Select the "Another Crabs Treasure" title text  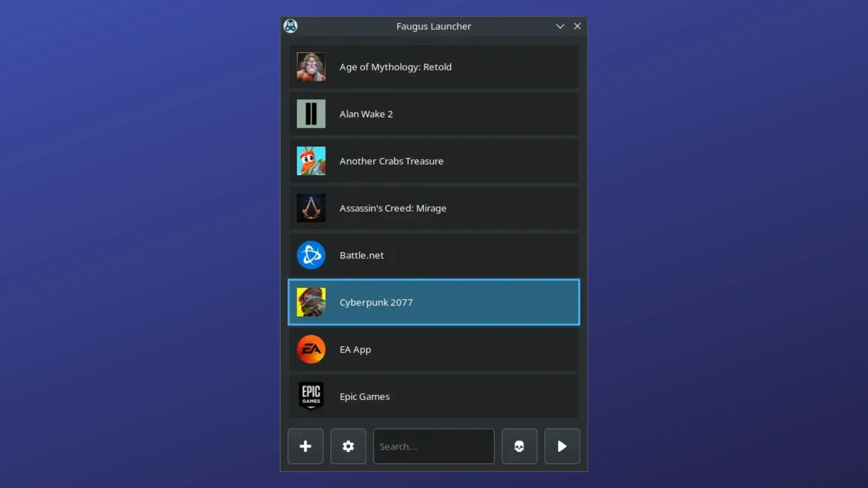click(392, 161)
